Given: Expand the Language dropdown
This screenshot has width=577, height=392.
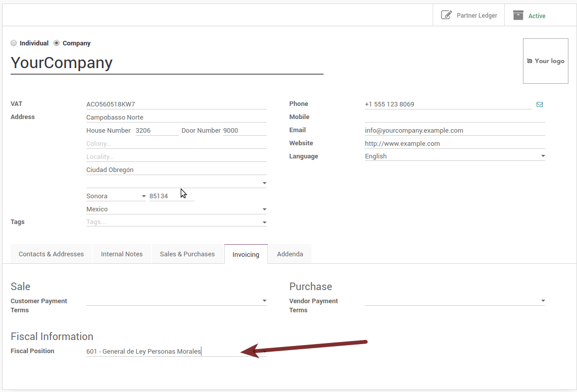Looking at the screenshot, I should [x=543, y=156].
